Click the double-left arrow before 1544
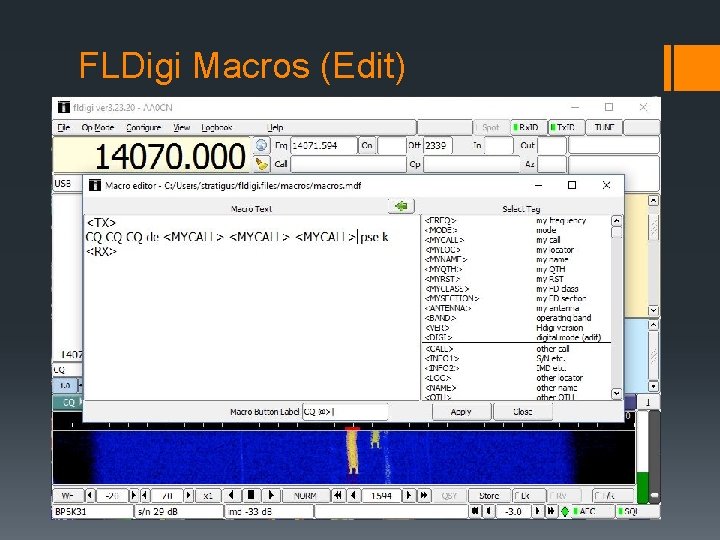720x540 pixels. 338,495
